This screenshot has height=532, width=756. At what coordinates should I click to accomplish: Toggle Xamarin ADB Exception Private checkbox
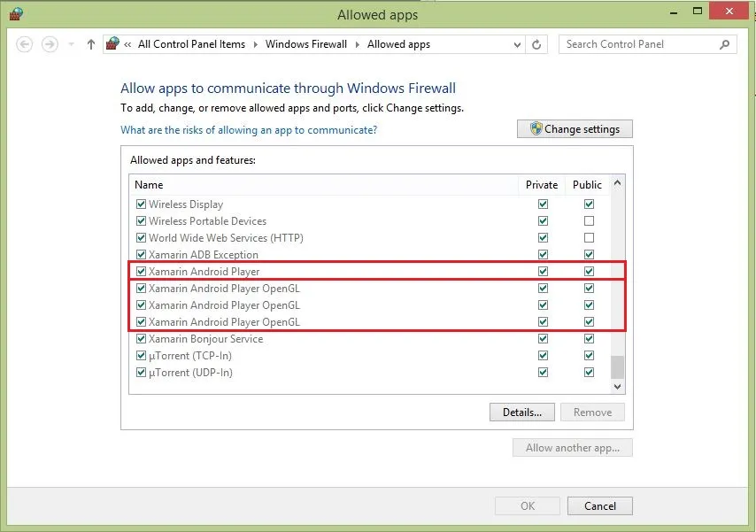pyautogui.click(x=543, y=254)
